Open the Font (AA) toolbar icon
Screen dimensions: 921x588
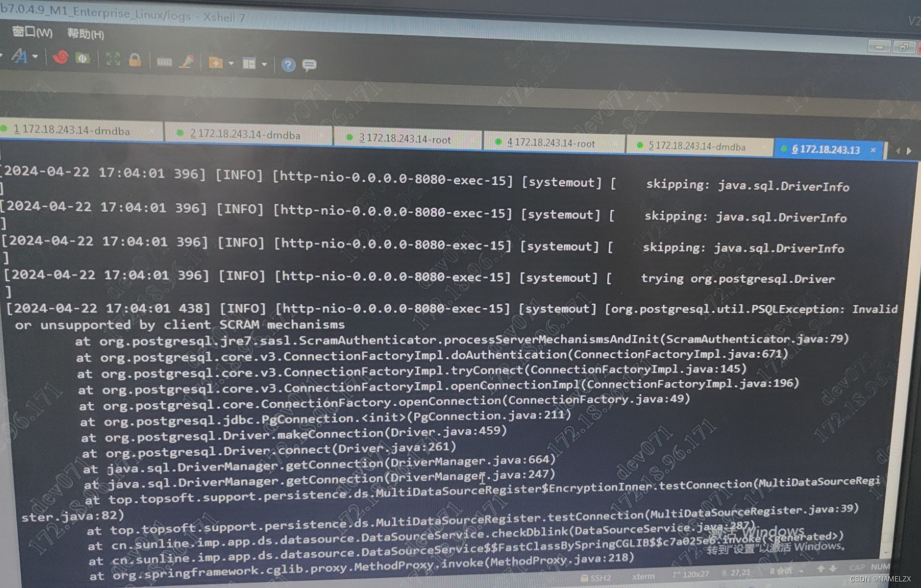point(20,57)
